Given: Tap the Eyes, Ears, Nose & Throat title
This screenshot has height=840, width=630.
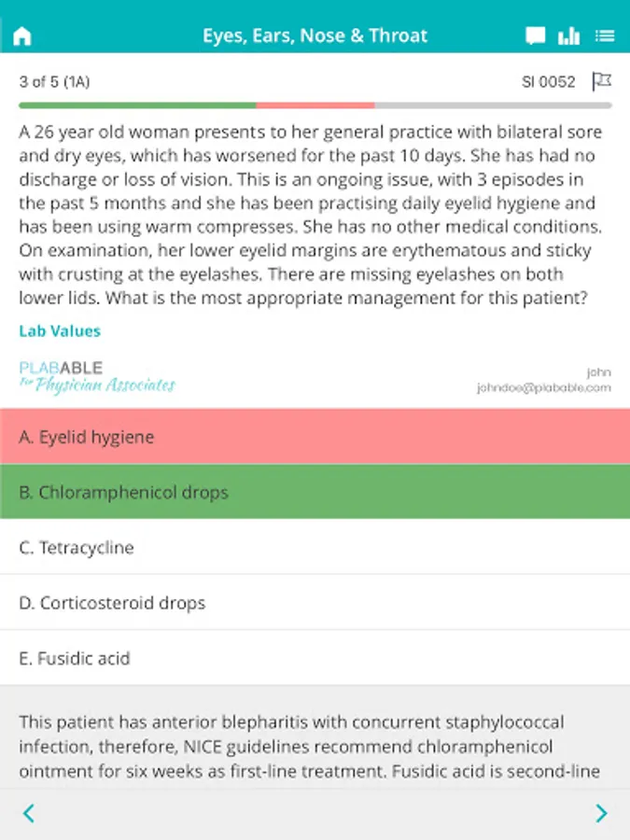Looking at the screenshot, I should point(315,36).
